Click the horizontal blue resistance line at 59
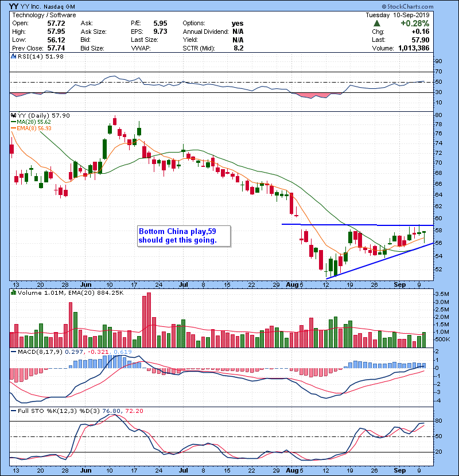This screenshot has height=476, width=459. (357, 225)
